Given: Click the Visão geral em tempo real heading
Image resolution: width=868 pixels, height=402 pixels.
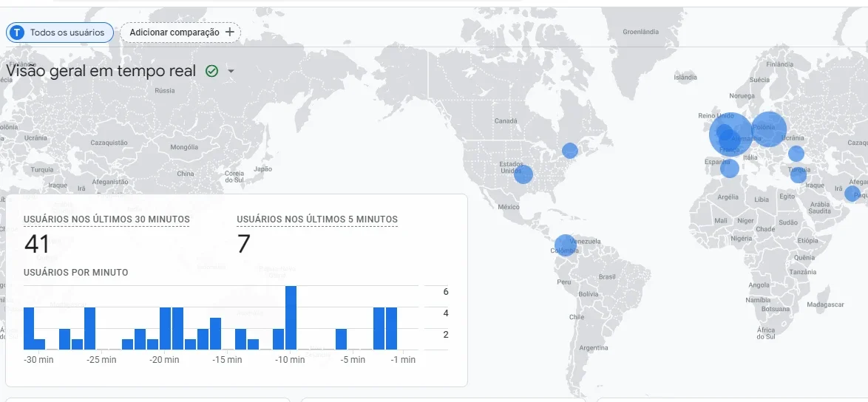Looking at the screenshot, I should tap(101, 71).
